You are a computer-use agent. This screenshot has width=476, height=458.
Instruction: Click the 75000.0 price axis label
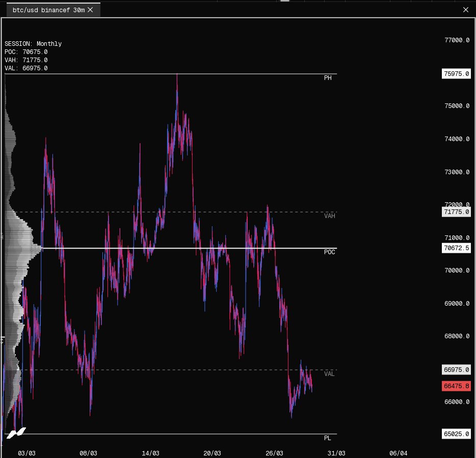click(x=457, y=106)
